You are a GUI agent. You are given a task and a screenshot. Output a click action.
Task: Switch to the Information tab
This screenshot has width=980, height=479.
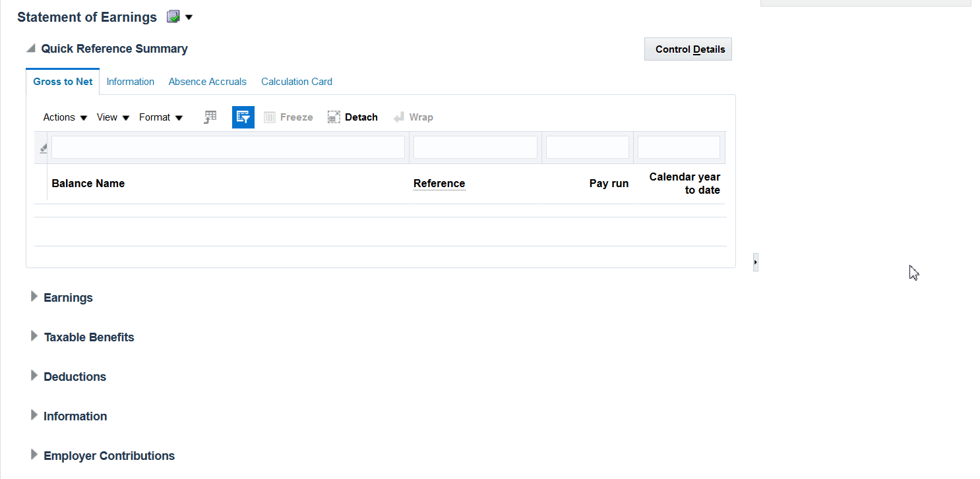[131, 82]
